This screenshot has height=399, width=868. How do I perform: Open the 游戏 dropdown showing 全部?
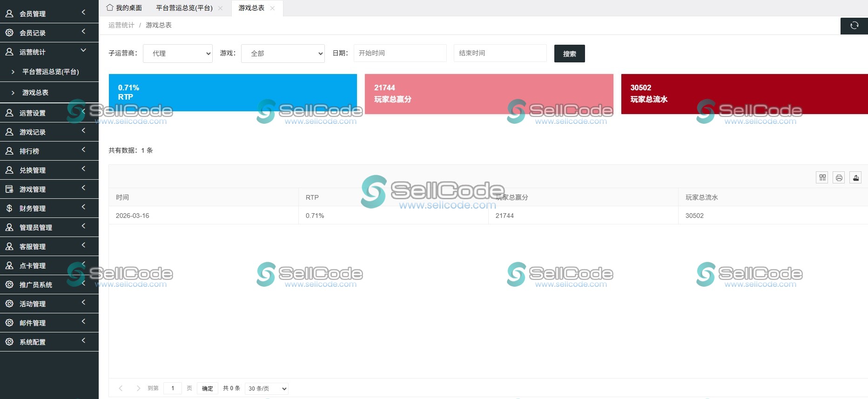(x=283, y=54)
